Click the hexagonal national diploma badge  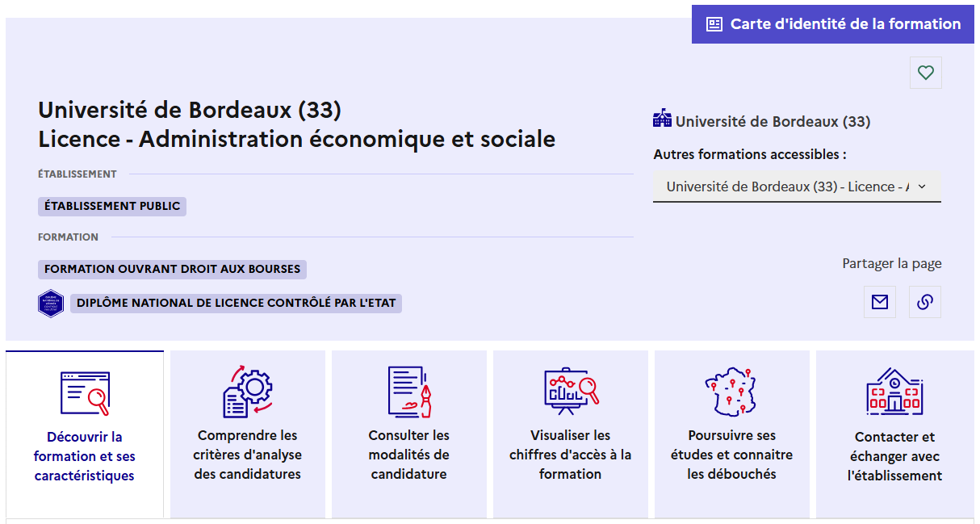pyautogui.click(x=51, y=304)
